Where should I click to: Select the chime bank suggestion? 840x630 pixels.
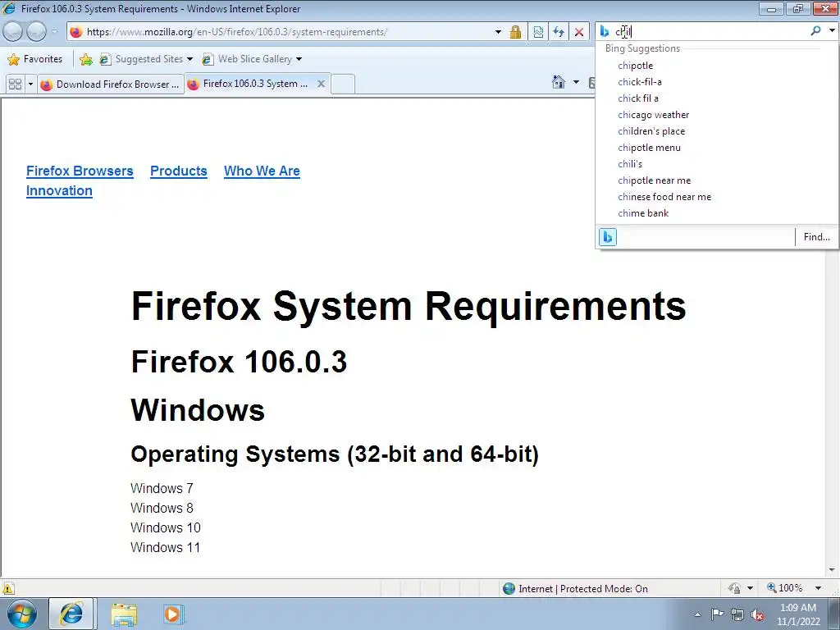[643, 213]
